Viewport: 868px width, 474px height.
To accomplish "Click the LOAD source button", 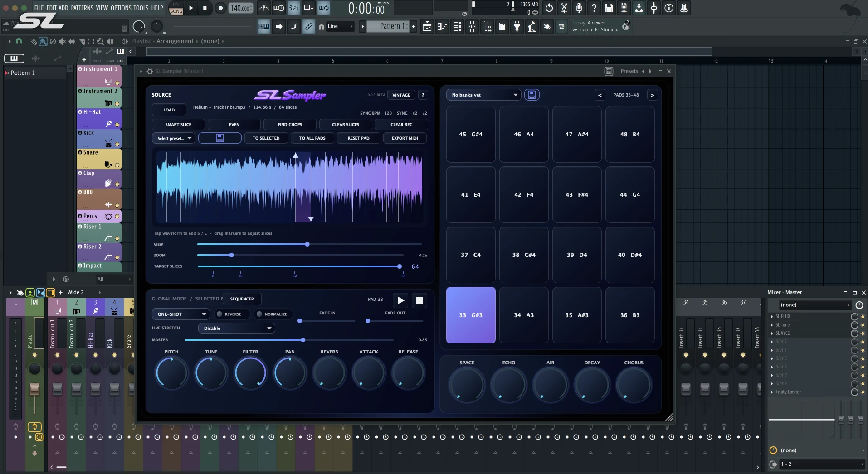I will pyautogui.click(x=169, y=110).
